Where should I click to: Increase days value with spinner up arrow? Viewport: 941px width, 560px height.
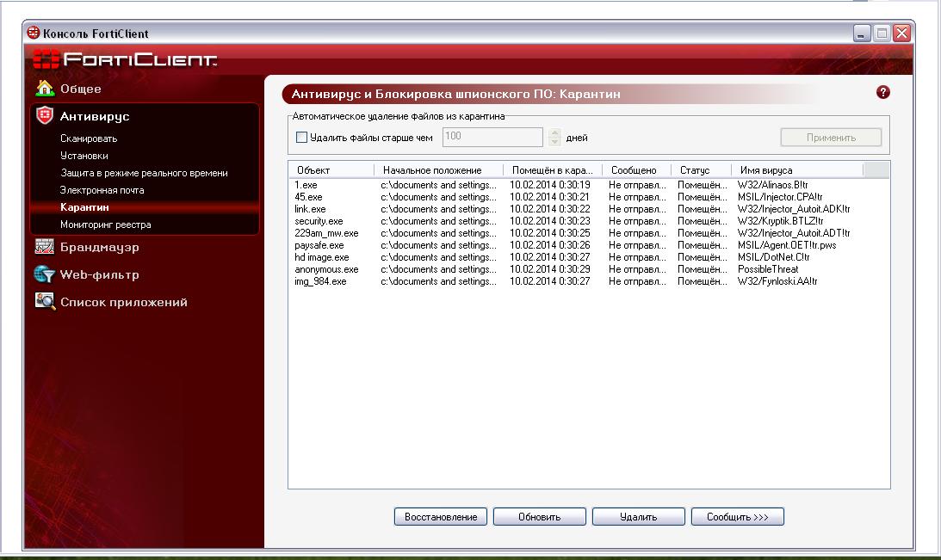point(554,132)
